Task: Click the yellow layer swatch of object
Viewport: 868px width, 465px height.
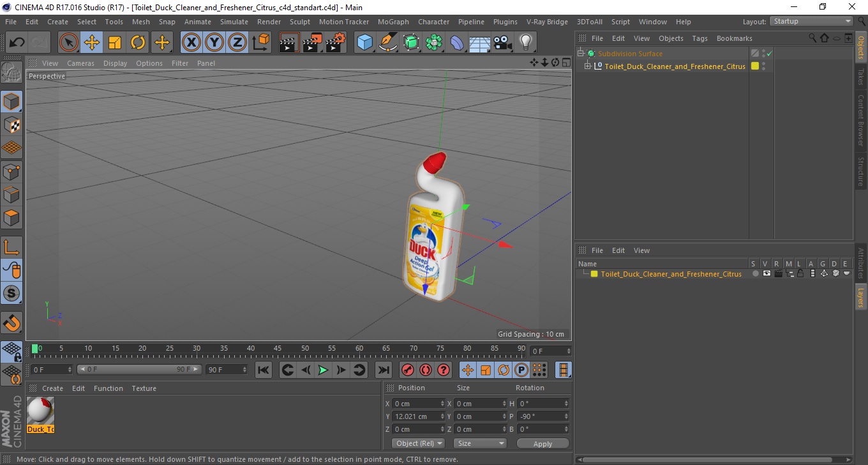Action: [755, 66]
